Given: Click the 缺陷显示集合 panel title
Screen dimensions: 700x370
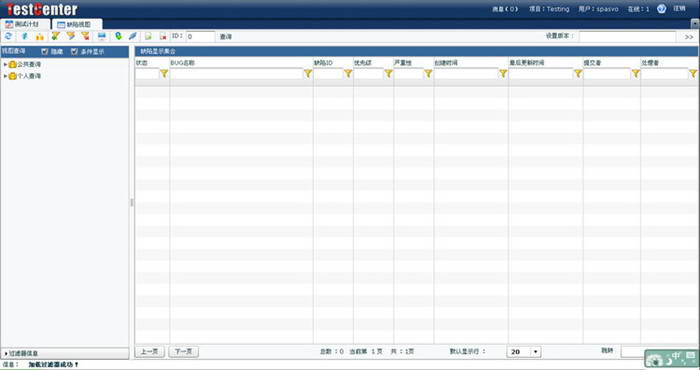Looking at the screenshot, I should pyautogui.click(x=158, y=51).
